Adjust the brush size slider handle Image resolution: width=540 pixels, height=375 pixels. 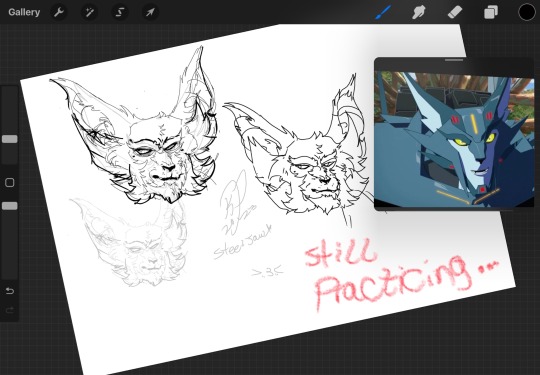tap(10, 139)
